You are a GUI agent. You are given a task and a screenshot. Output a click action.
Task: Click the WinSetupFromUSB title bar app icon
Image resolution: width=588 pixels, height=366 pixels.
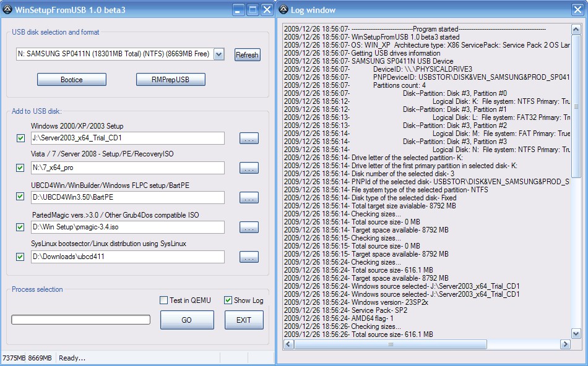pyautogui.click(x=8, y=9)
